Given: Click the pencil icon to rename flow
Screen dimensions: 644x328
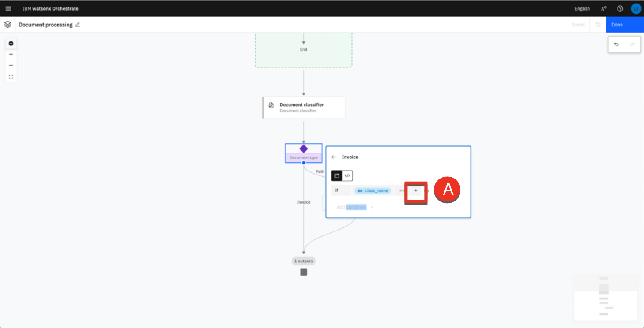Looking at the screenshot, I should pyautogui.click(x=78, y=25).
